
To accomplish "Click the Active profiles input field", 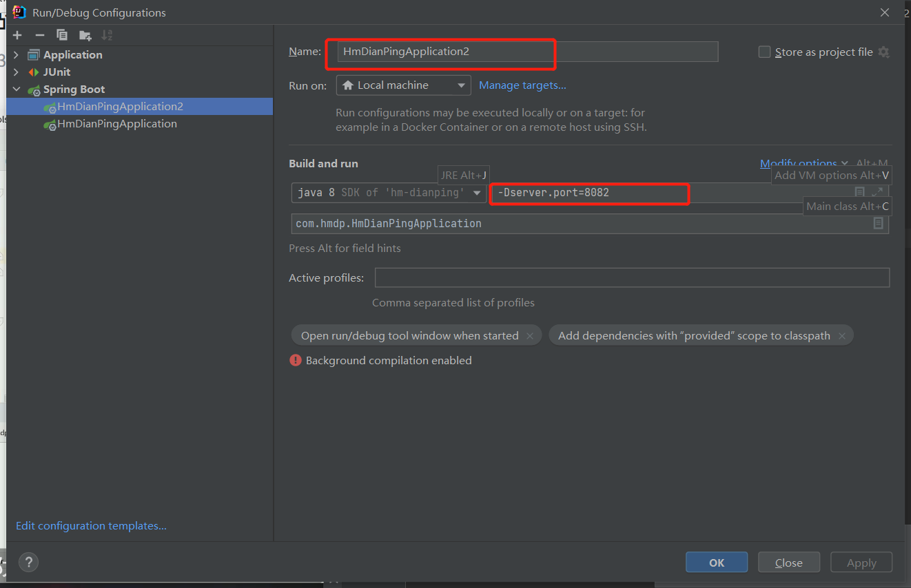I will (632, 277).
